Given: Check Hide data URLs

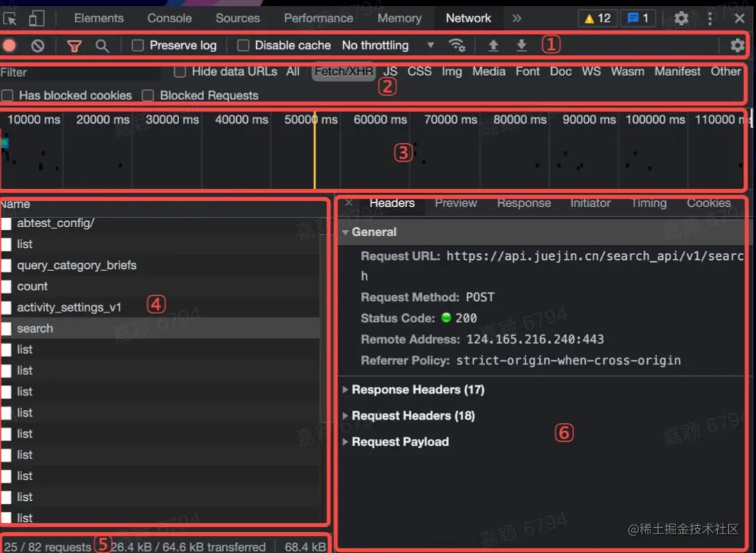Looking at the screenshot, I should coord(180,72).
